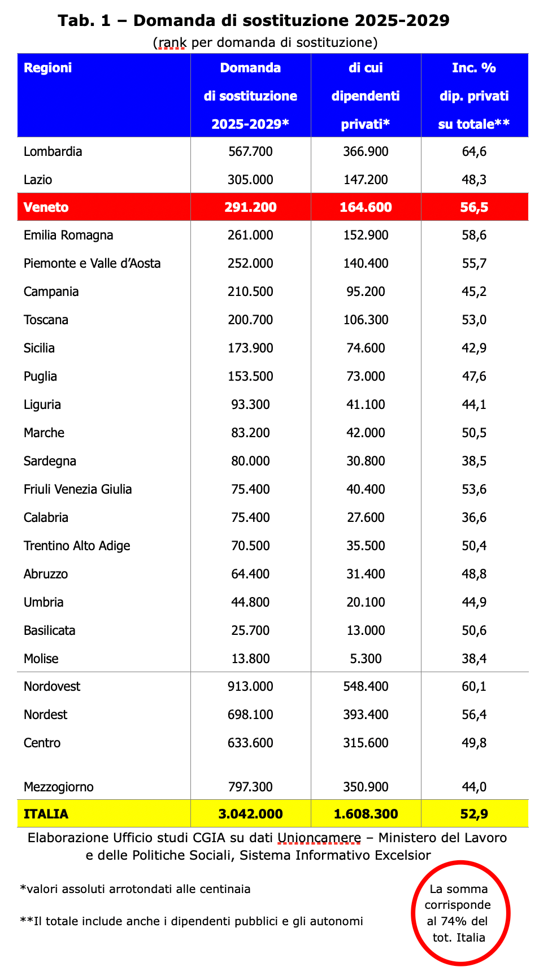This screenshot has width=539, height=980.
Task: Click the Italy total value 3.042.000
Action: tap(250, 814)
